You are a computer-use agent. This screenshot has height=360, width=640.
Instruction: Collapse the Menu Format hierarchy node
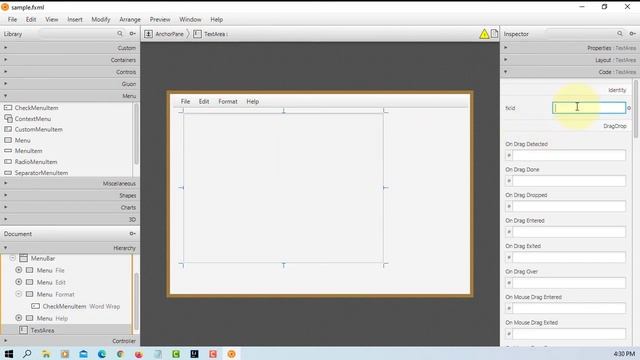(x=19, y=294)
